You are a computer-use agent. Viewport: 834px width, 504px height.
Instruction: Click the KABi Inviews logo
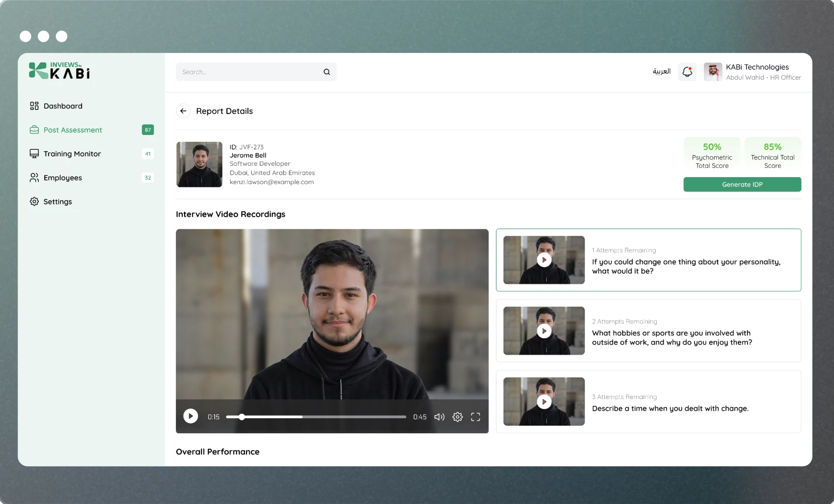(x=59, y=71)
